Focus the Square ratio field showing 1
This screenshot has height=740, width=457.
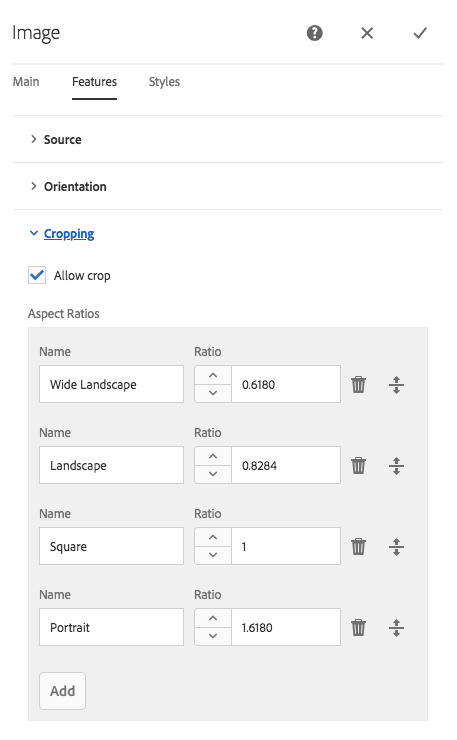286,546
